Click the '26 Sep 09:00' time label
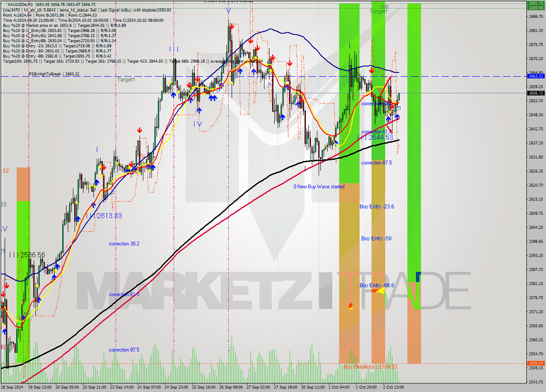546x392 pixels. coord(232,387)
